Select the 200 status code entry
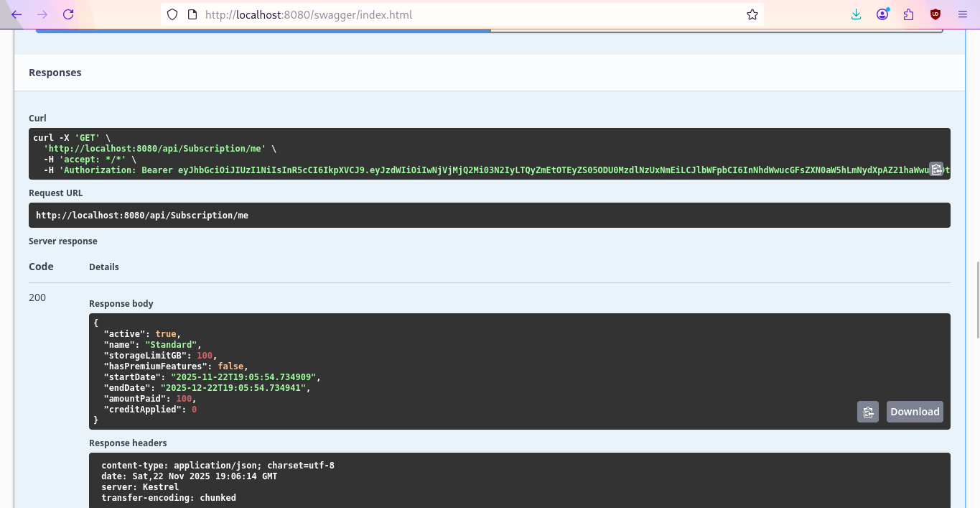The width and height of the screenshot is (980, 508). pyautogui.click(x=37, y=297)
